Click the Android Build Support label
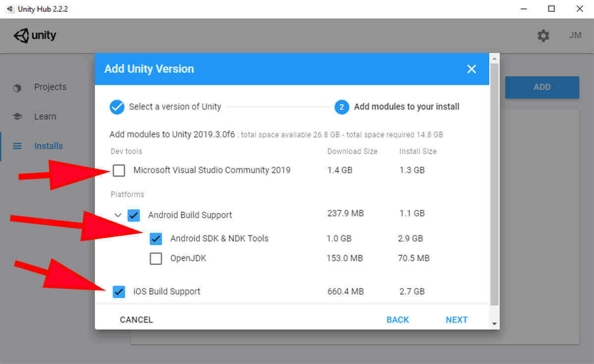The height and width of the screenshot is (364, 594). point(190,215)
